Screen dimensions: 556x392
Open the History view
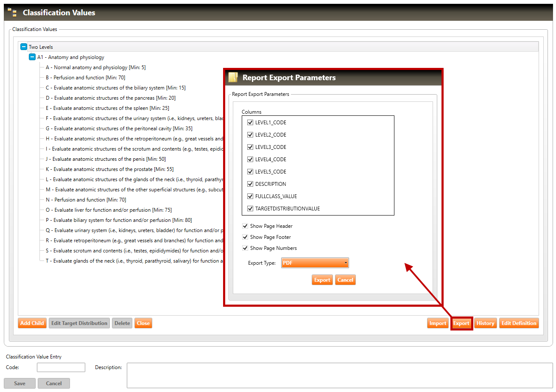[x=485, y=323]
